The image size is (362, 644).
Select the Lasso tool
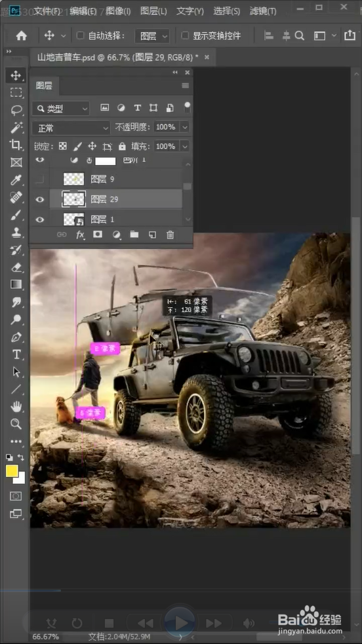point(16,110)
